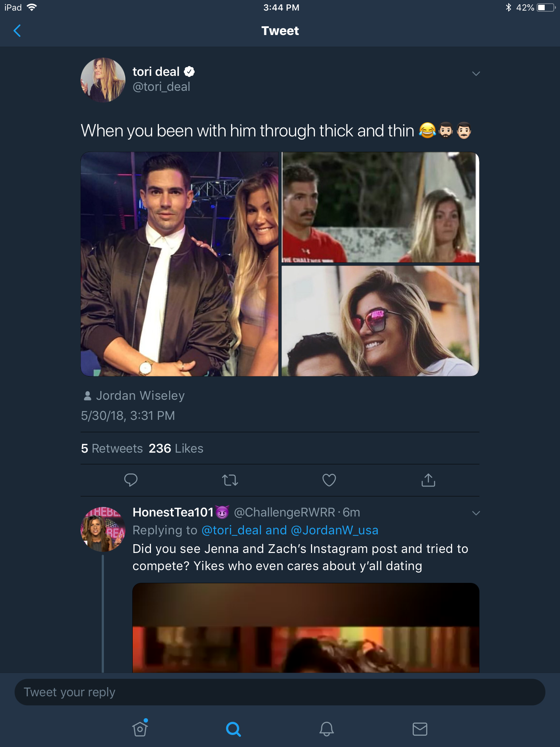
Task: Open HonestTea101's avatar
Action: tap(103, 529)
